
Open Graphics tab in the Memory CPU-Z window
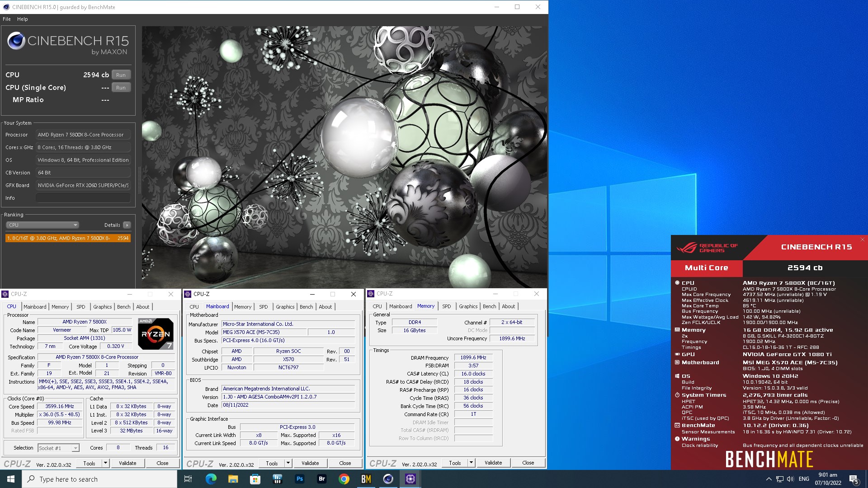point(468,306)
